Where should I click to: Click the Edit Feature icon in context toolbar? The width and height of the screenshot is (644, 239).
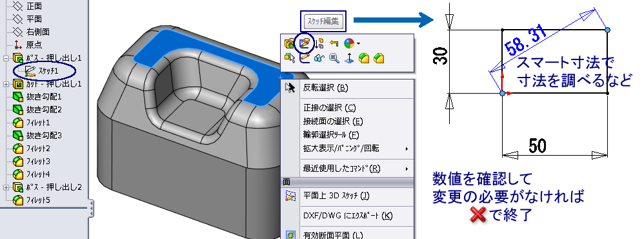(x=290, y=43)
